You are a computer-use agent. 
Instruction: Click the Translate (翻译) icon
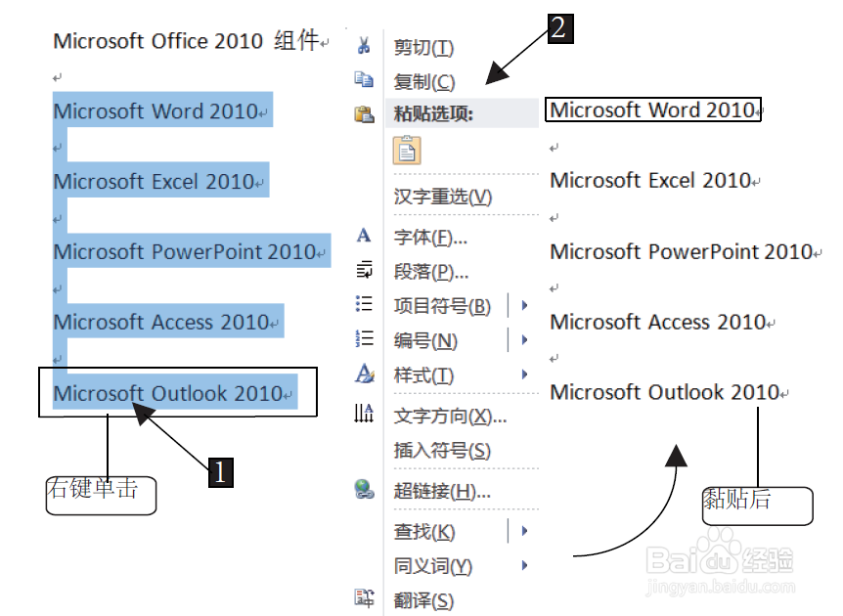pyautogui.click(x=363, y=599)
